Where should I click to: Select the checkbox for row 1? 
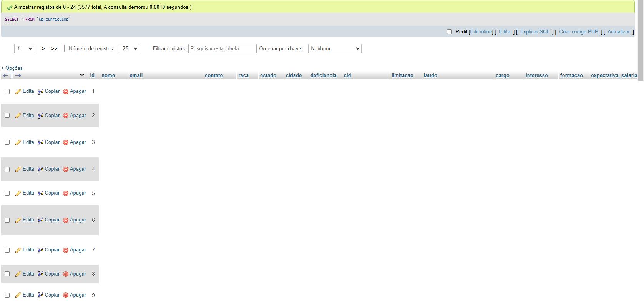7,91
